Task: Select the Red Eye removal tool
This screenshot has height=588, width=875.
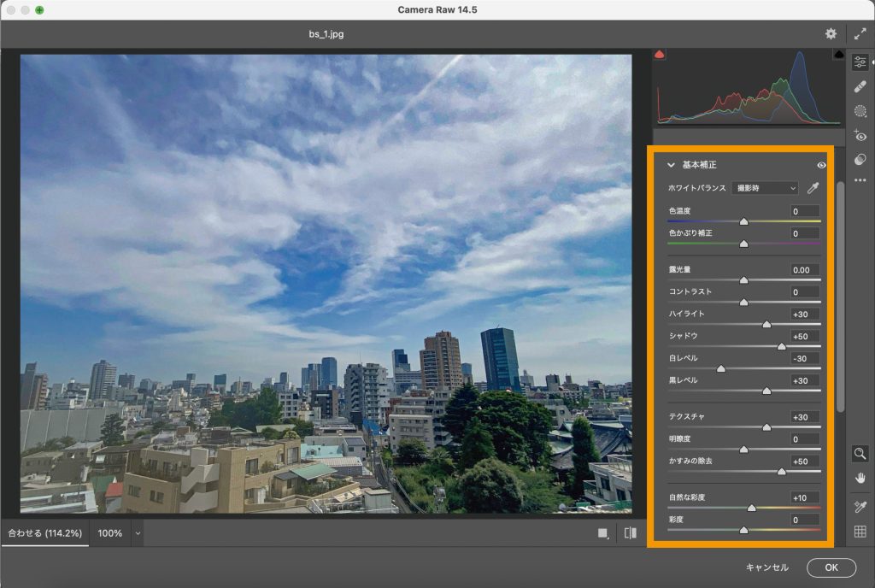Action: click(x=860, y=136)
